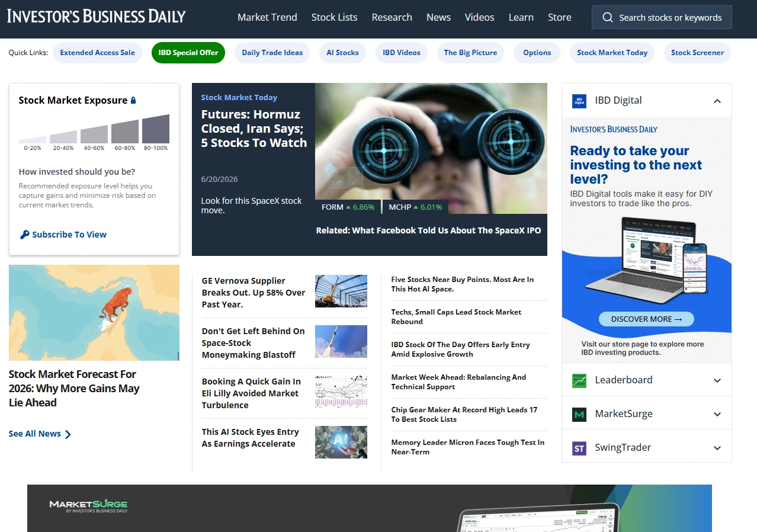Open the IBD Videos quick link

(402, 53)
